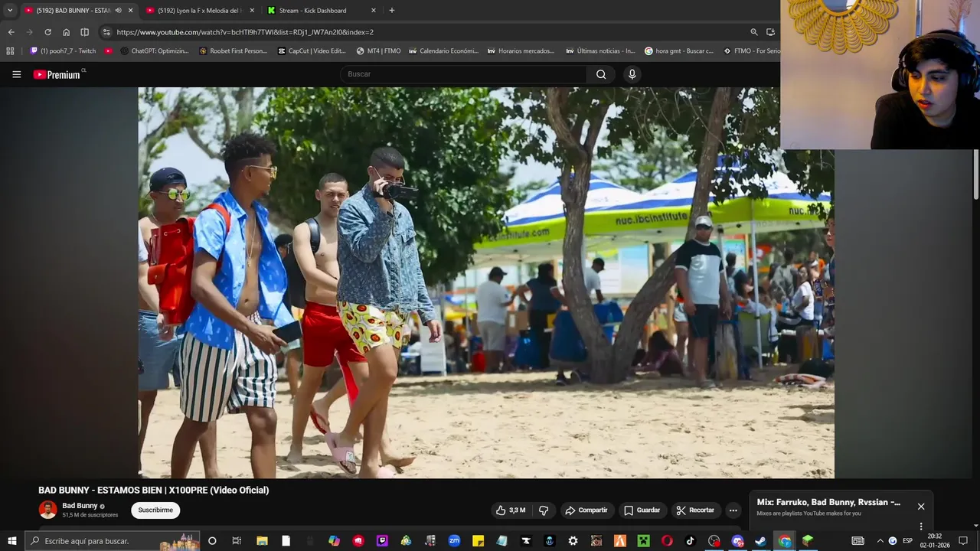Screen dimensions: 980x551
Task: Open the Zoom app in taskbar
Action: click(454, 541)
